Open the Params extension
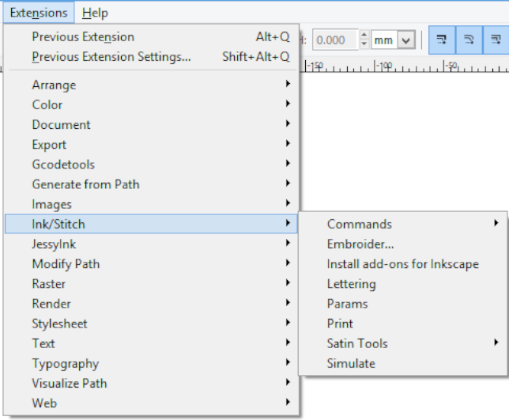 (347, 304)
